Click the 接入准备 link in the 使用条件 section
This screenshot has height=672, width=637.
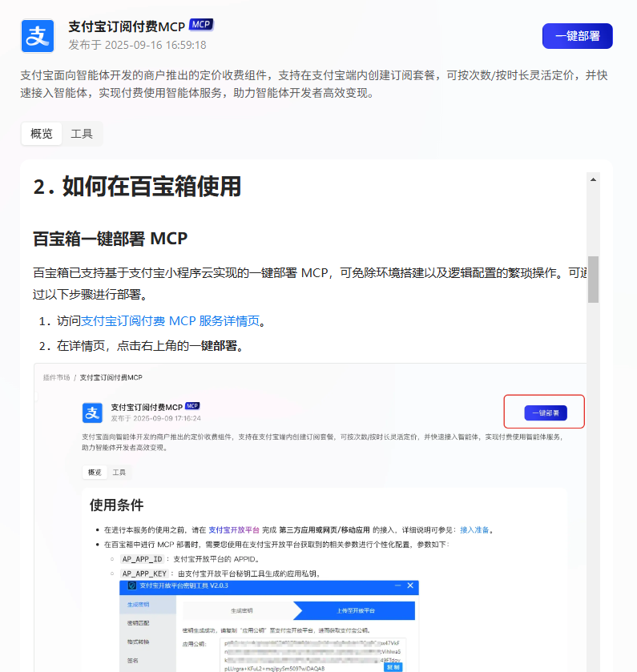(474, 529)
